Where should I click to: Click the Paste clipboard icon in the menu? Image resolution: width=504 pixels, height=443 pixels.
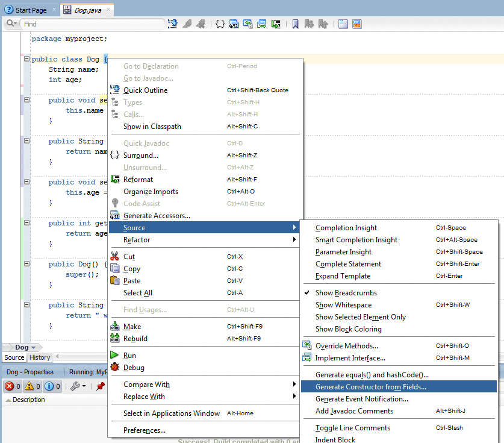point(114,280)
